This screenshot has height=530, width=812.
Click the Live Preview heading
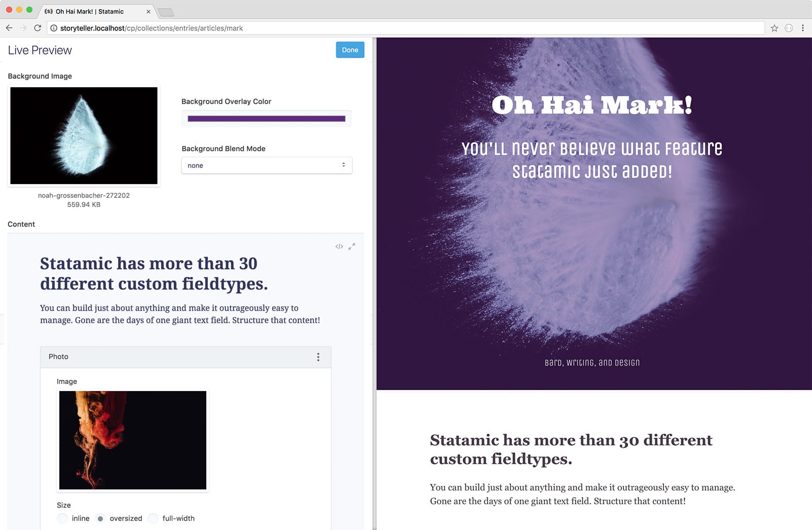[40, 50]
